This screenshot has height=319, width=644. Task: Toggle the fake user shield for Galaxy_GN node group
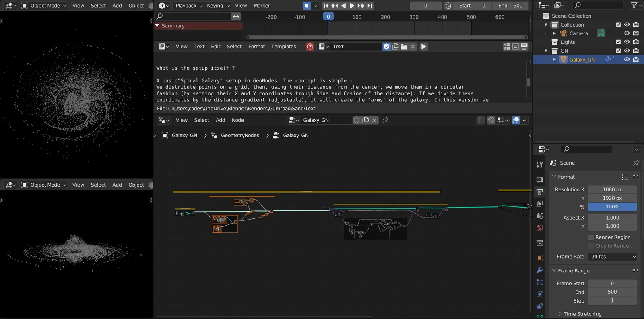coord(357,120)
